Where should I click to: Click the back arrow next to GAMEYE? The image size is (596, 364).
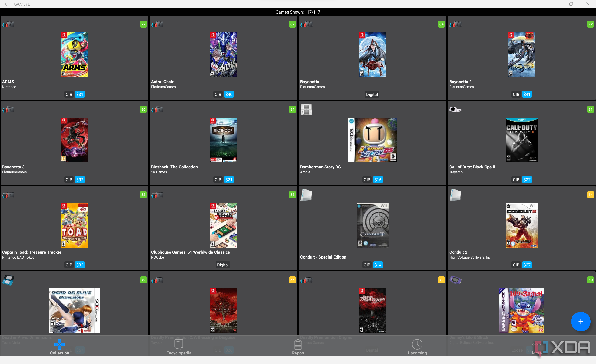click(x=7, y=4)
